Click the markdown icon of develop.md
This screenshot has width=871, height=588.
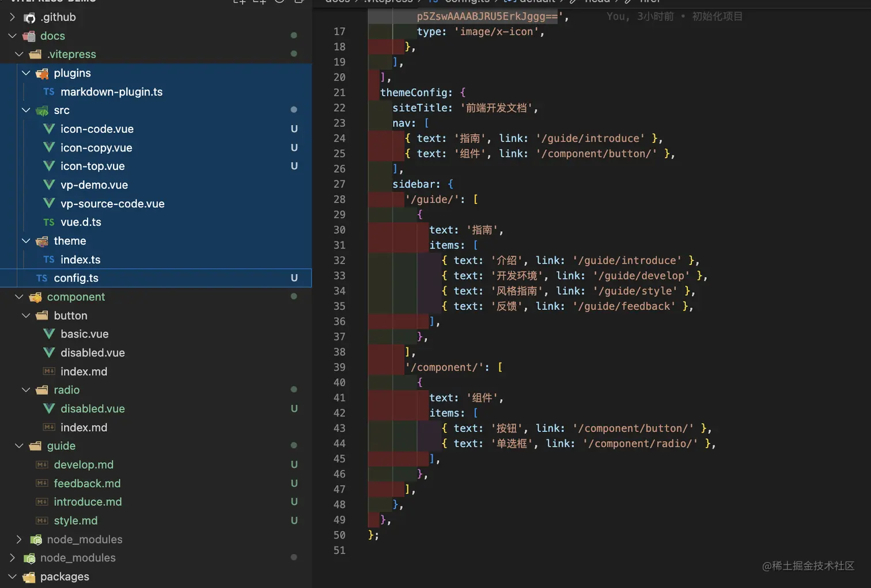click(x=42, y=465)
